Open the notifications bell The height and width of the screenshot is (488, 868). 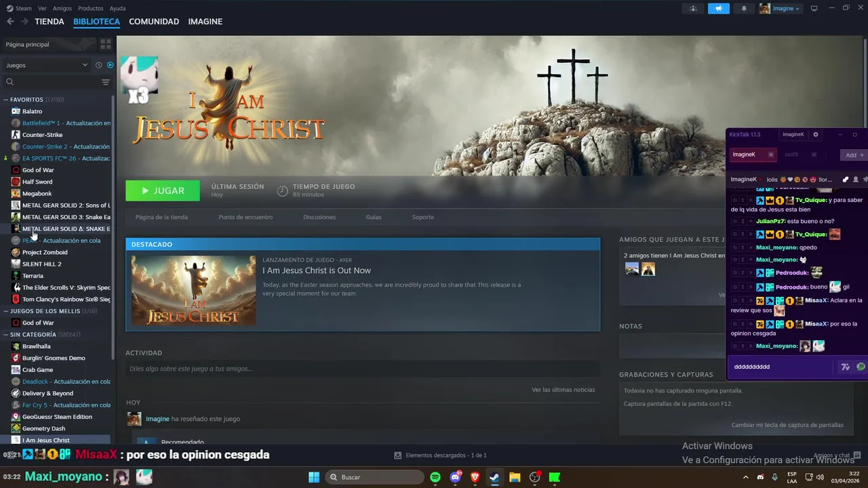point(744,8)
